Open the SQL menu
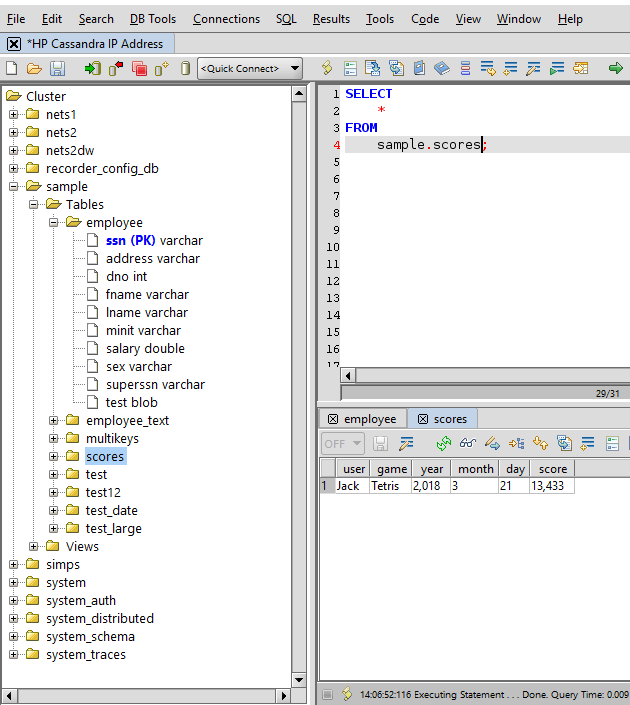Screen dimensions: 630x705 (286, 19)
